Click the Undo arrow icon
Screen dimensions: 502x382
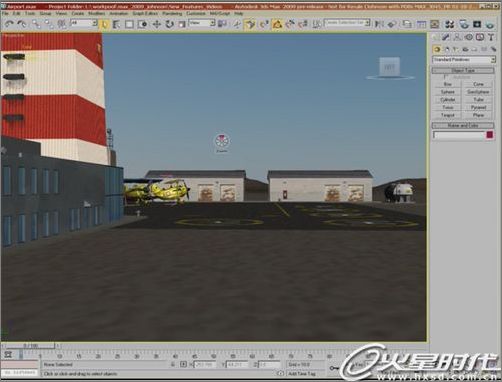click(x=9, y=24)
